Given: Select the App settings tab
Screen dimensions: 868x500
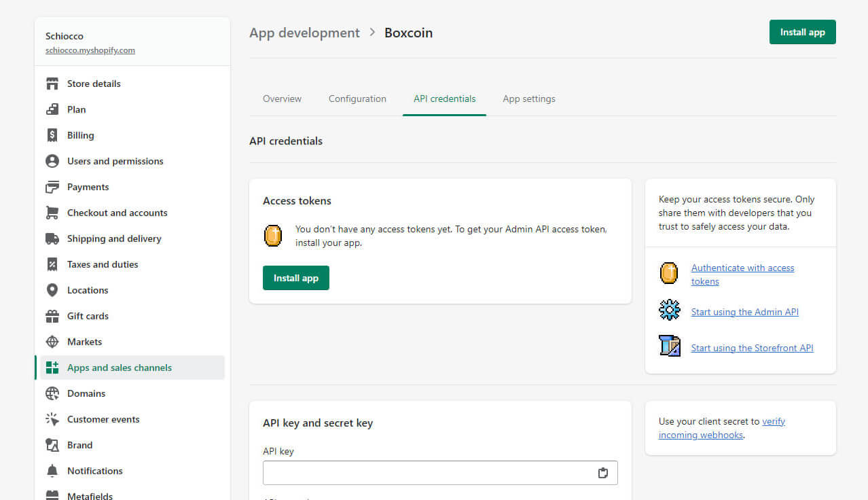Looking at the screenshot, I should [x=528, y=99].
